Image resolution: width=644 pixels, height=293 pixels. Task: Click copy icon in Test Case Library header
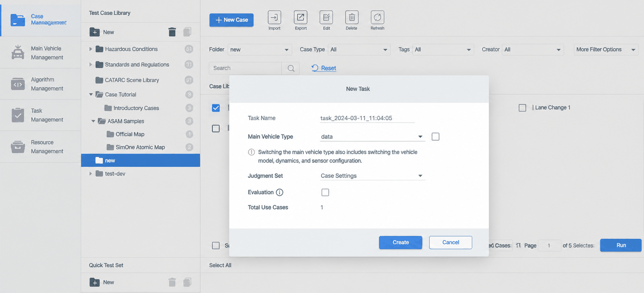point(187,32)
